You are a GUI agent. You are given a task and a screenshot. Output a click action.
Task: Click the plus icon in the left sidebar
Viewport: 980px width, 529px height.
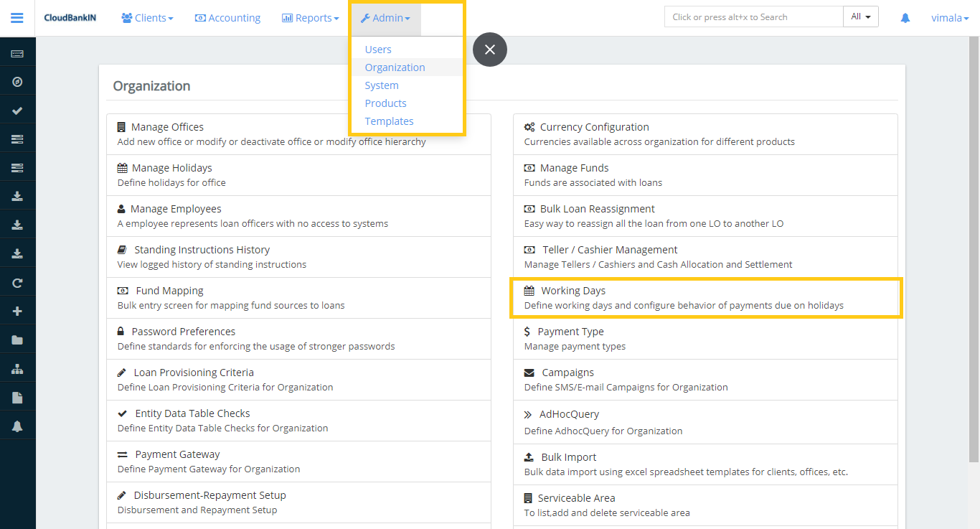tap(17, 312)
